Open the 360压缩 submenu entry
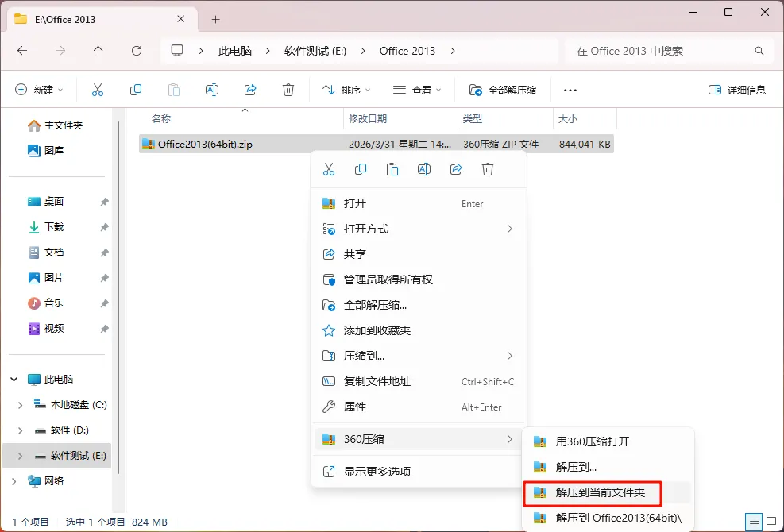 pyautogui.click(x=419, y=440)
